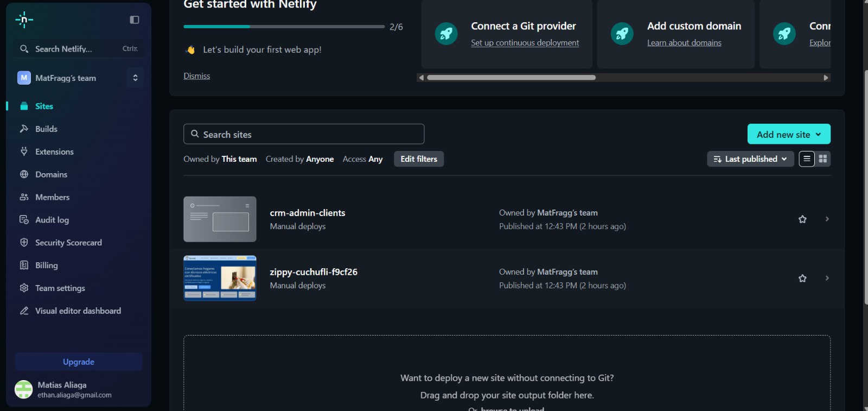The height and width of the screenshot is (411, 868).
Task: Open Learn about domains link
Action: point(684,43)
